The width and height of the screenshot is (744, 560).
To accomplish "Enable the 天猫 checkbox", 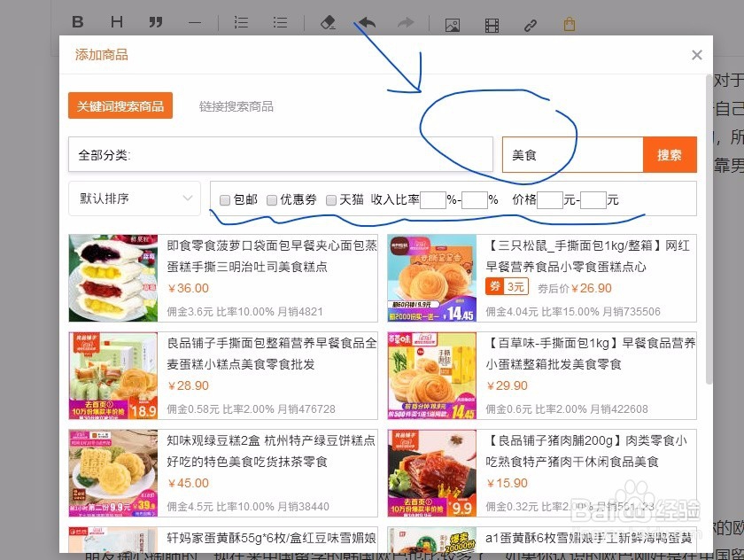I will 331,200.
